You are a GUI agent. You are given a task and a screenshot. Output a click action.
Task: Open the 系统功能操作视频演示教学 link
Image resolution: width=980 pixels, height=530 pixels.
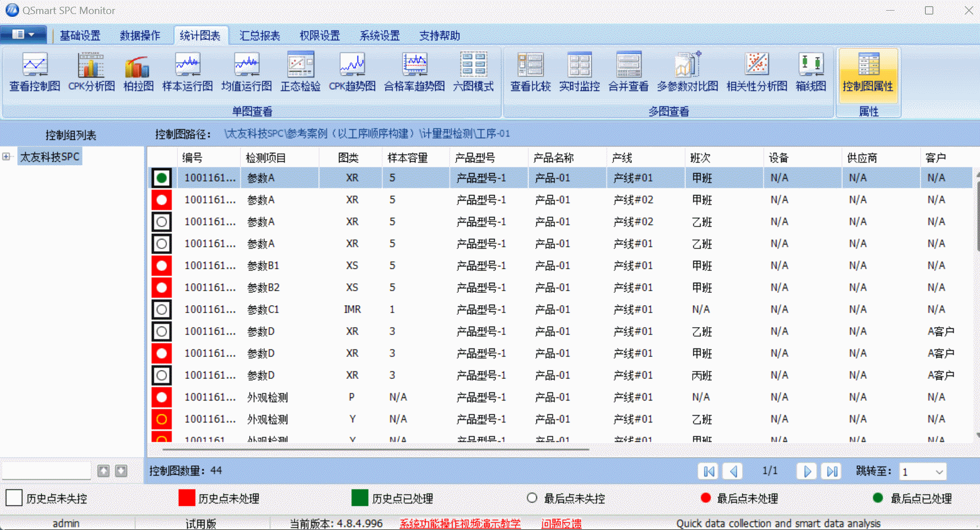click(460, 523)
